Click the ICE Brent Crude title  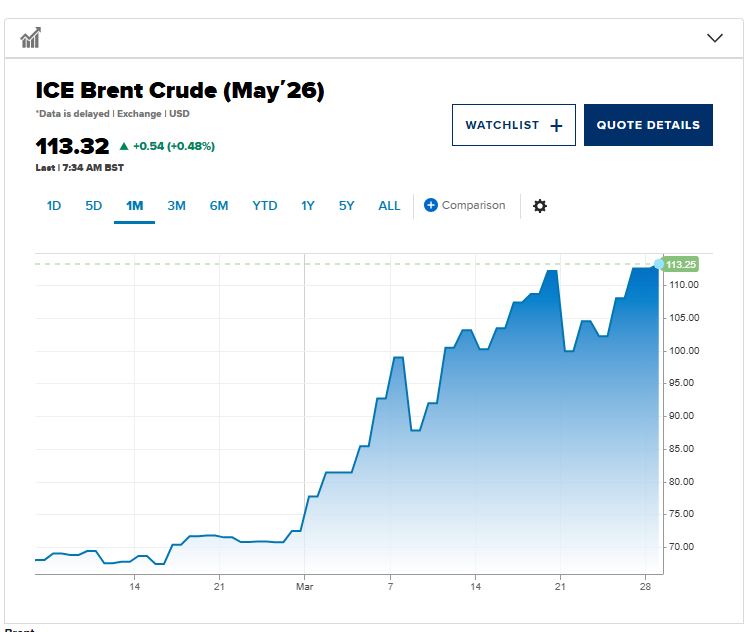(x=180, y=91)
